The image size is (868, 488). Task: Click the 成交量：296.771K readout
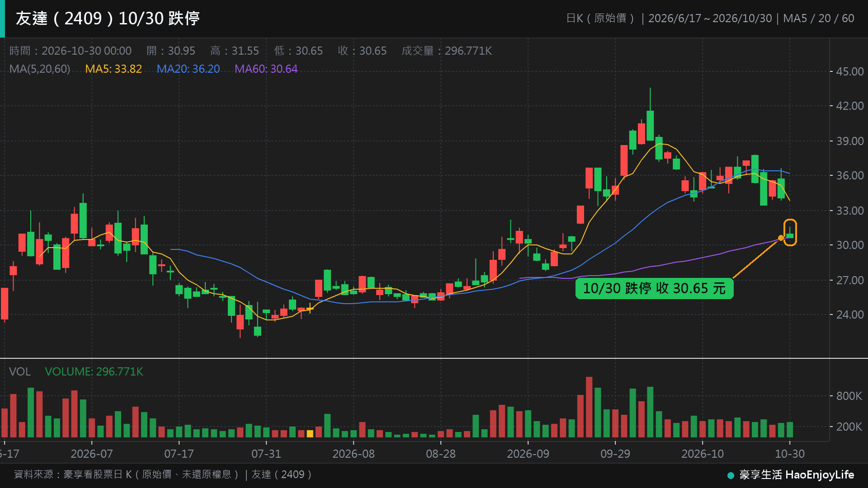(x=447, y=51)
